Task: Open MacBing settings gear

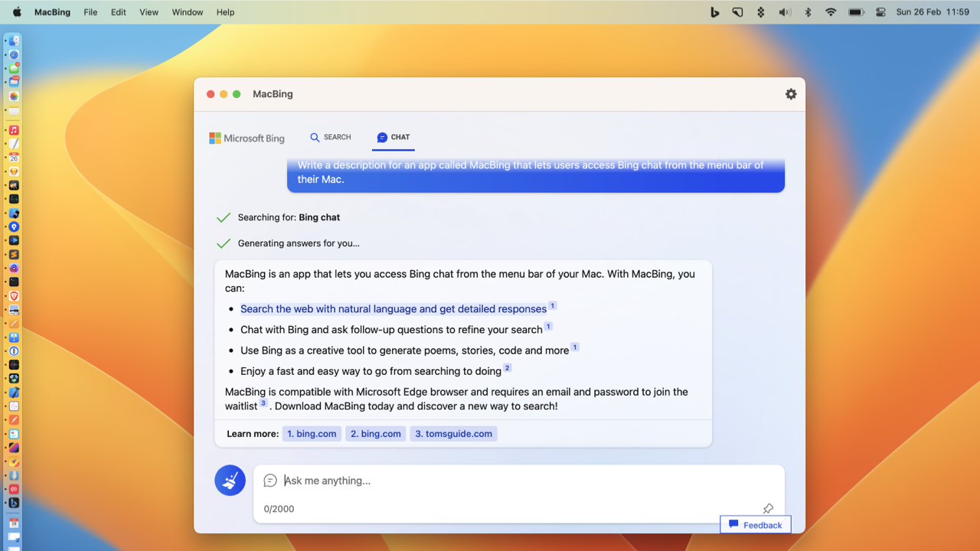Action: coord(791,94)
